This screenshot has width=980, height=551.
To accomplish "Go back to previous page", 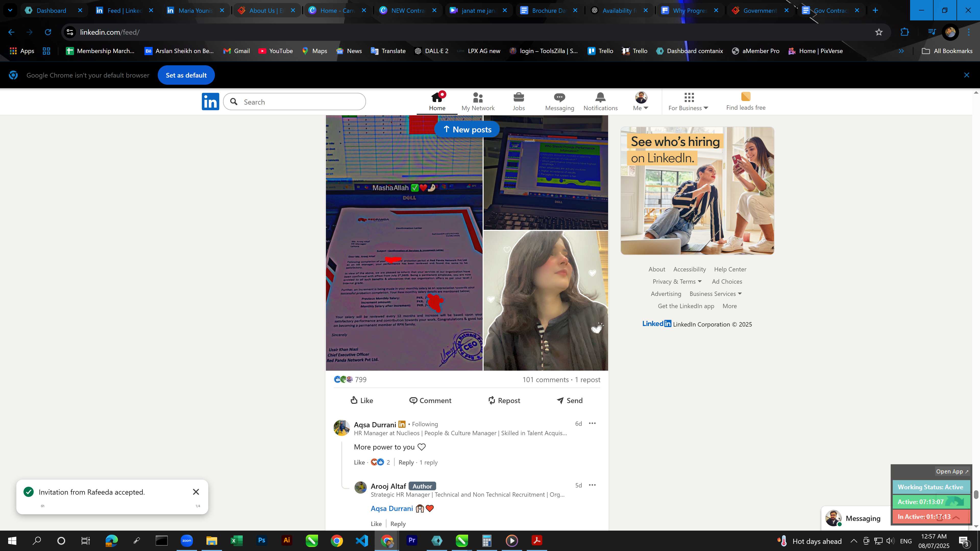I will [11, 32].
